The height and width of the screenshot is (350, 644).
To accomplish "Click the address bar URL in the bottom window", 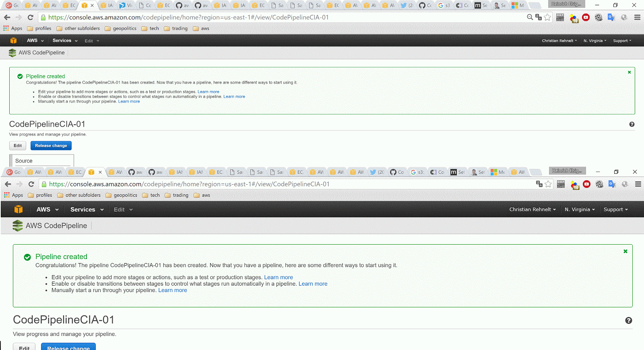I will point(189,184).
